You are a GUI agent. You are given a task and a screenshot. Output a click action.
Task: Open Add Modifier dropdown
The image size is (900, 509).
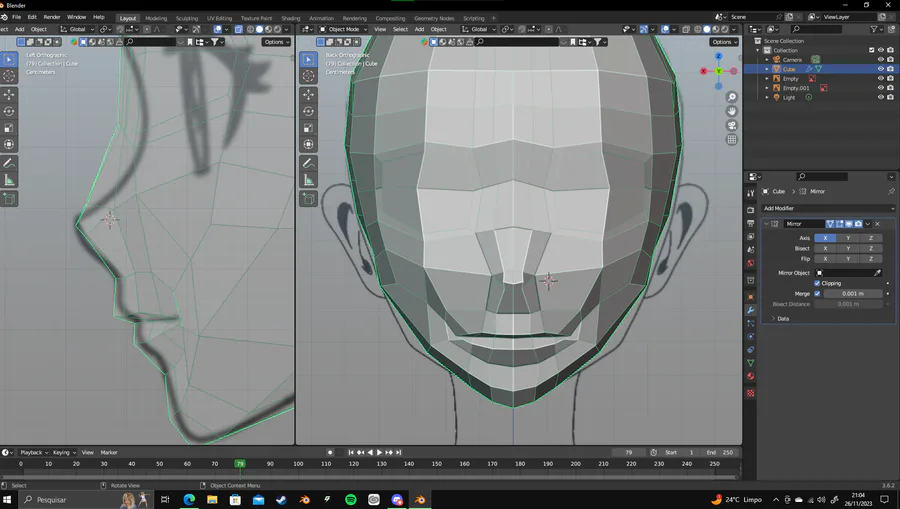(828, 208)
